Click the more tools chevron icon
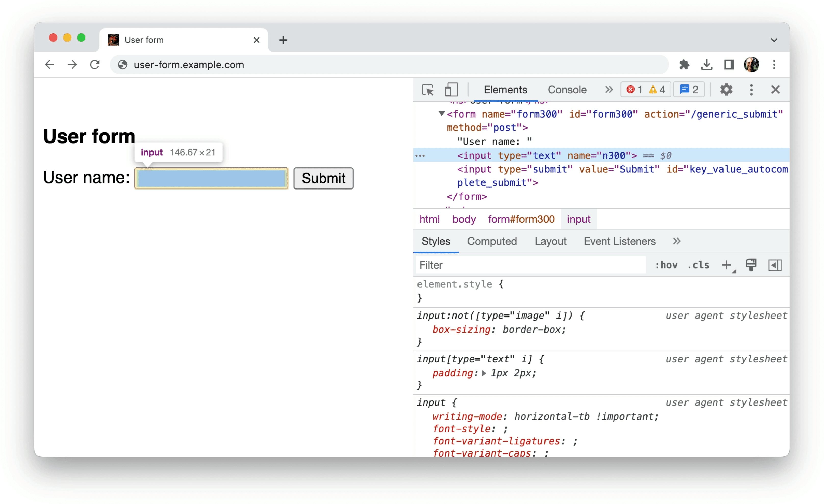824x504 pixels. click(609, 90)
